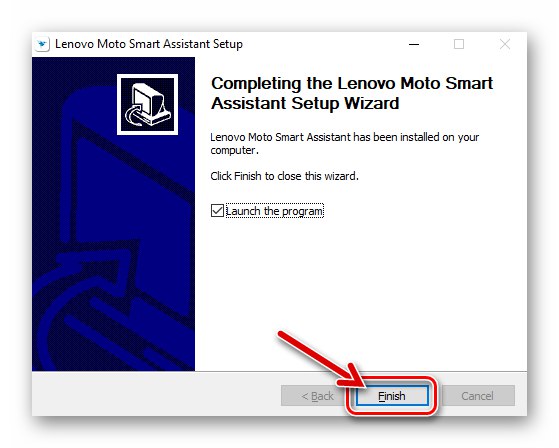Click the dark blue side banner panel
The width and height of the screenshot is (559, 448).
(113, 214)
